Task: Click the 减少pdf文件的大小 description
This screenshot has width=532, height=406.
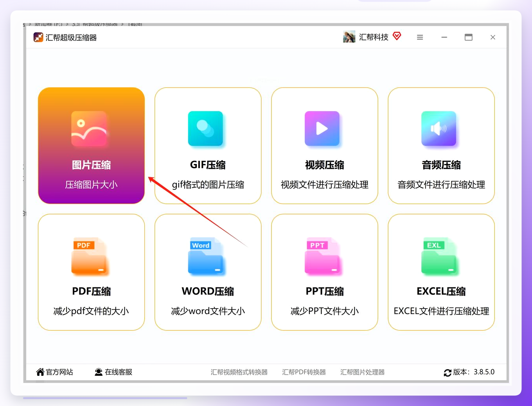Action: tap(91, 311)
